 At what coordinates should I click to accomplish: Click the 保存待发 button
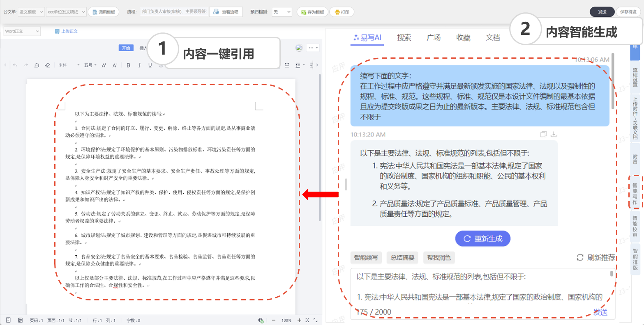[628, 12]
